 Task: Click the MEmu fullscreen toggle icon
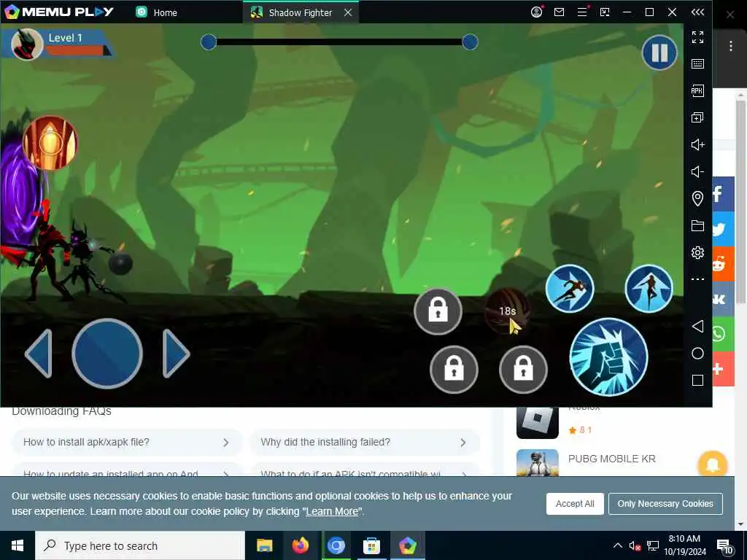697,36
